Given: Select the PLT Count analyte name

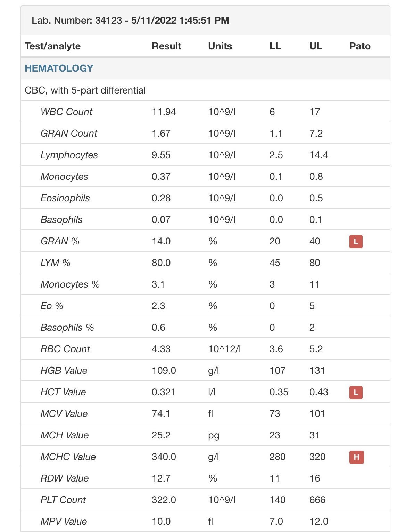Looking at the screenshot, I should (63, 500).
